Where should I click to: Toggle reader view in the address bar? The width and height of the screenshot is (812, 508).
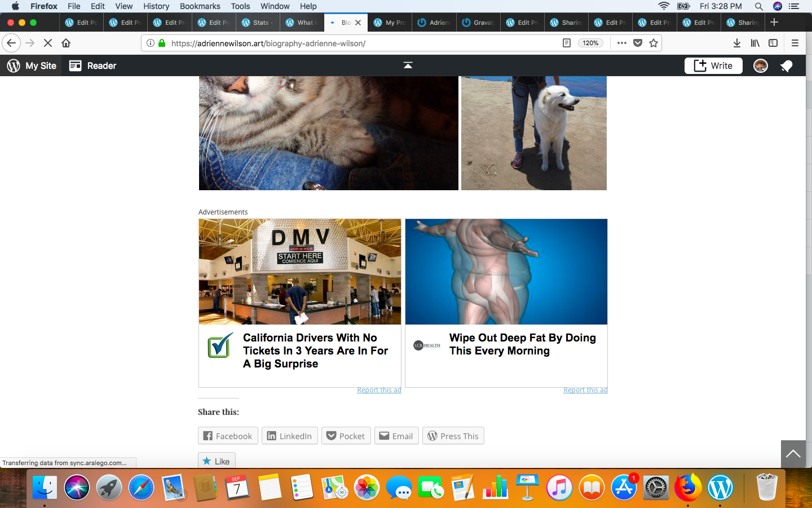click(x=566, y=43)
